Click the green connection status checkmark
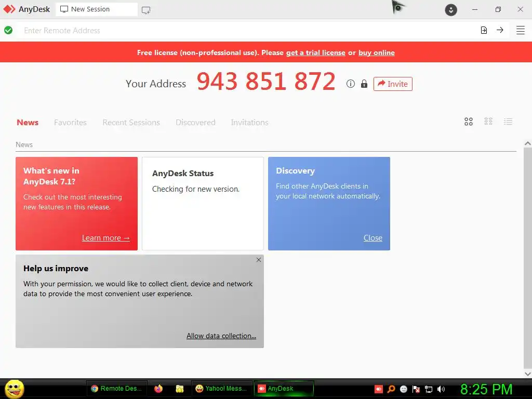 pos(8,30)
